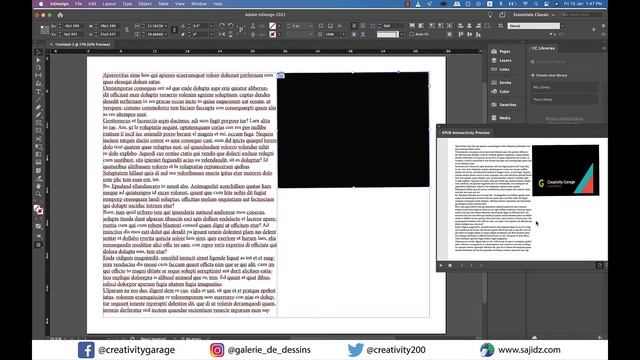
Task: Select the black image frame on page
Action: 353,130
